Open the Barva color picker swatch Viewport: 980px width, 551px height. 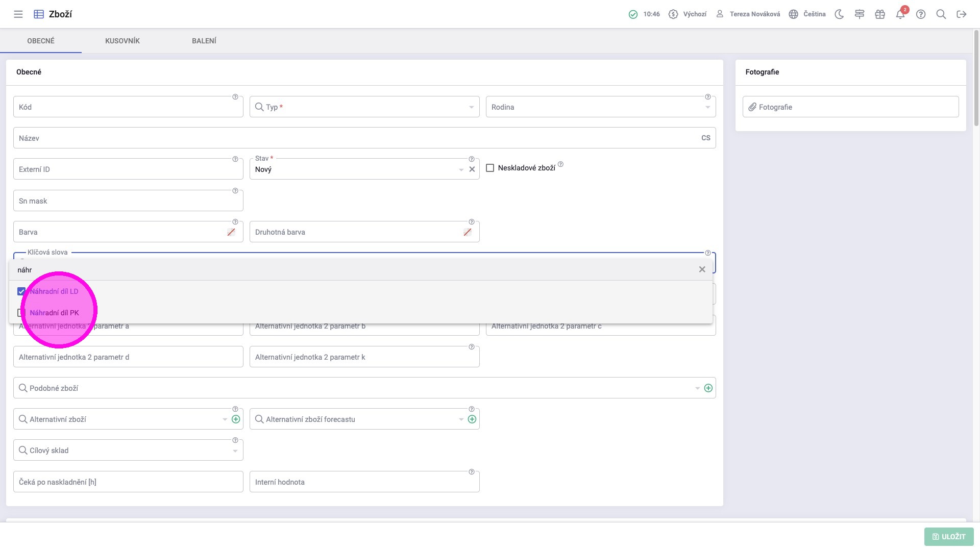pyautogui.click(x=231, y=232)
